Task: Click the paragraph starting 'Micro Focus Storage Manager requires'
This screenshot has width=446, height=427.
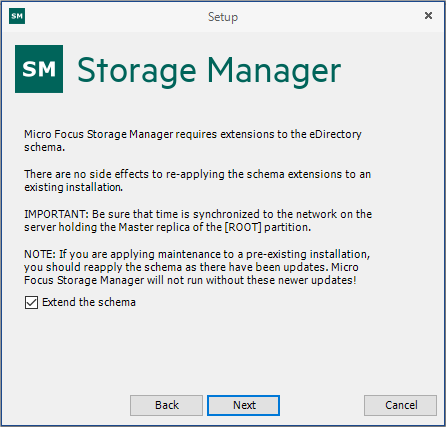Action: tap(193, 141)
